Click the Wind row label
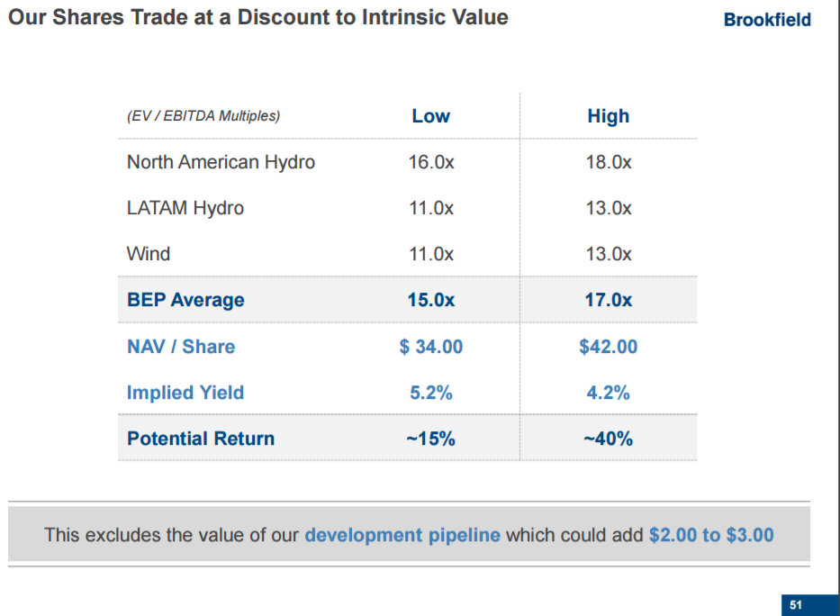Image resolution: width=840 pixels, height=616 pixels. coord(149,254)
